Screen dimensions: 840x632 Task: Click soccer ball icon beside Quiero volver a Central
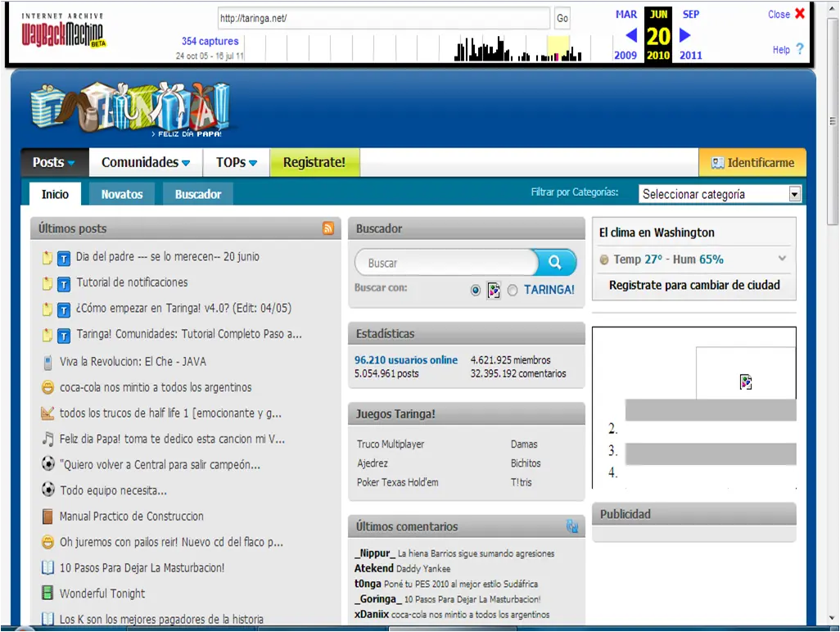click(x=47, y=463)
